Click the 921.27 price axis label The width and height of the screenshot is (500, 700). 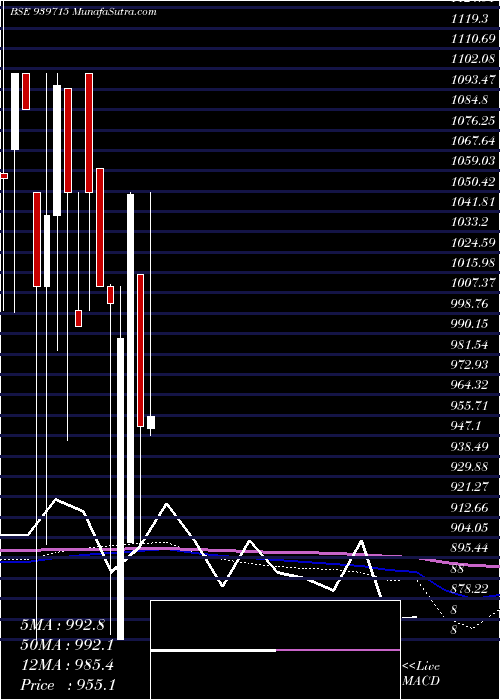[469, 488]
